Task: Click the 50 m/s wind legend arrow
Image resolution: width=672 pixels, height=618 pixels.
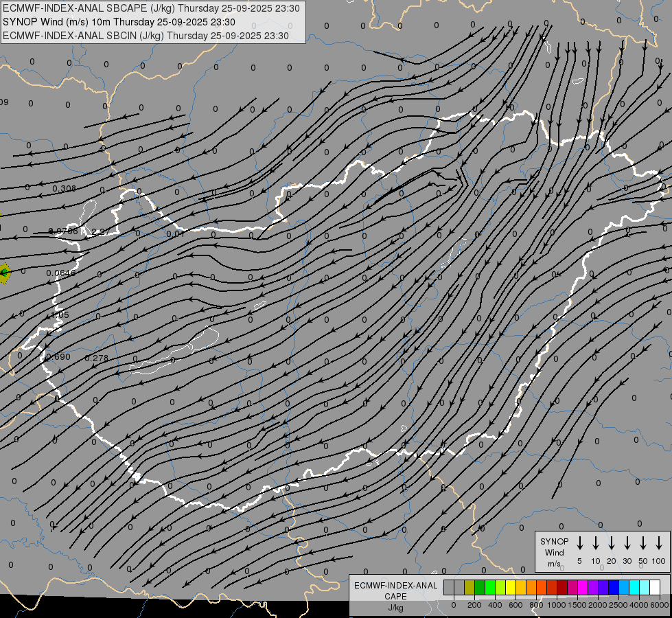Action: coord(643,543)
